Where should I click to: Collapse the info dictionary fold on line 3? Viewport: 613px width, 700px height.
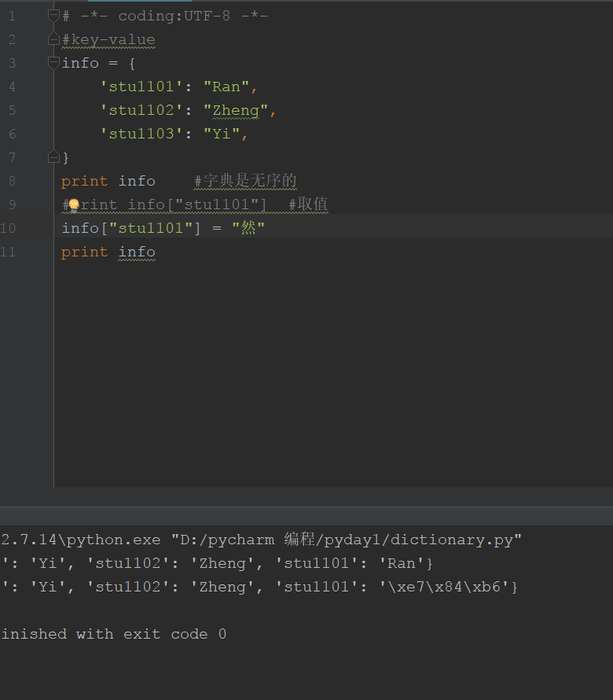53,62
